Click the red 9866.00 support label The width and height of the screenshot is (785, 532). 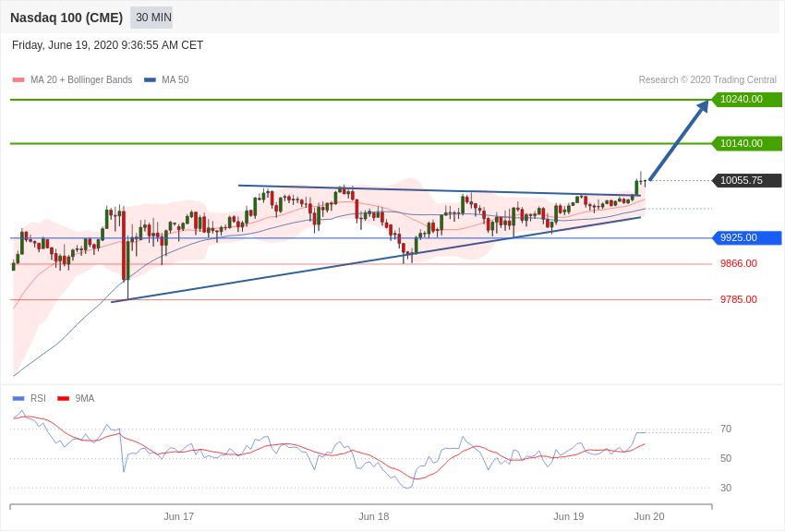(x=739, y=264)
